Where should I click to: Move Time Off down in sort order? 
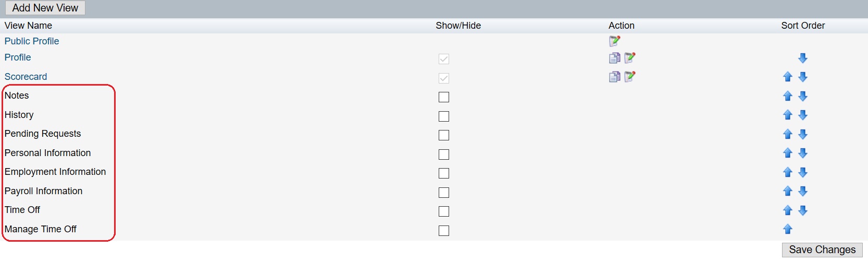803,210
